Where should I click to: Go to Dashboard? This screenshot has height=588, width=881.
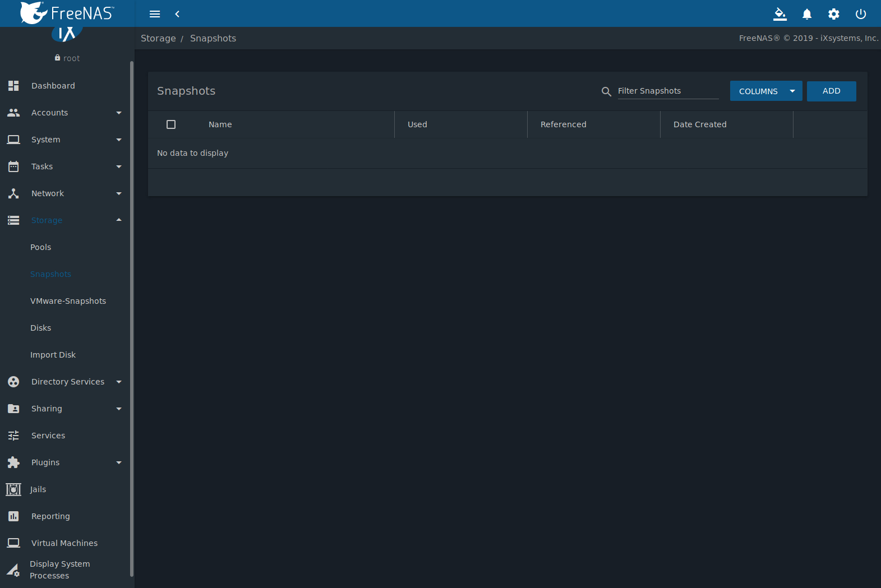tap(53, 86)
